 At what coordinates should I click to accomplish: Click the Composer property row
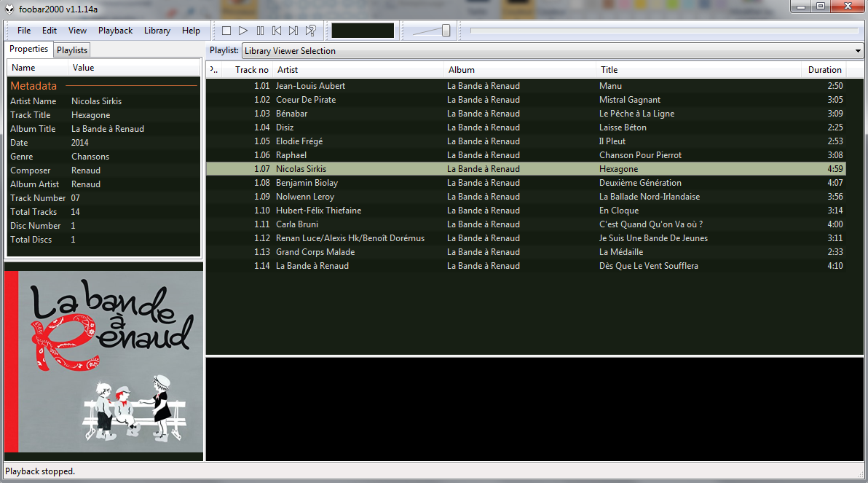[103, 170]
